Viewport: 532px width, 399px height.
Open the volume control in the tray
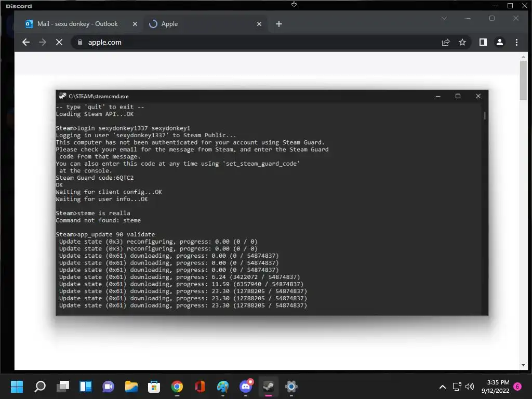470,387
